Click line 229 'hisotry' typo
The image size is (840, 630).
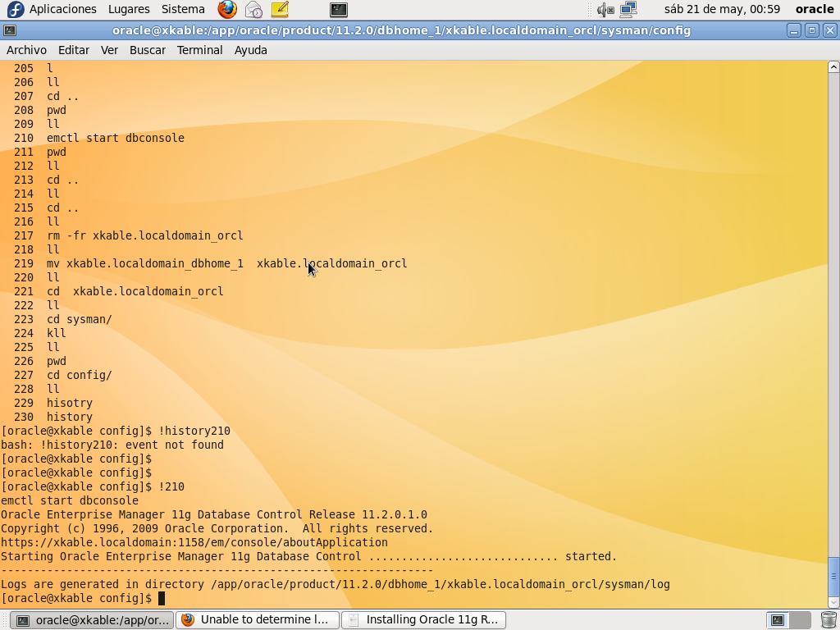tap(70, 402)
